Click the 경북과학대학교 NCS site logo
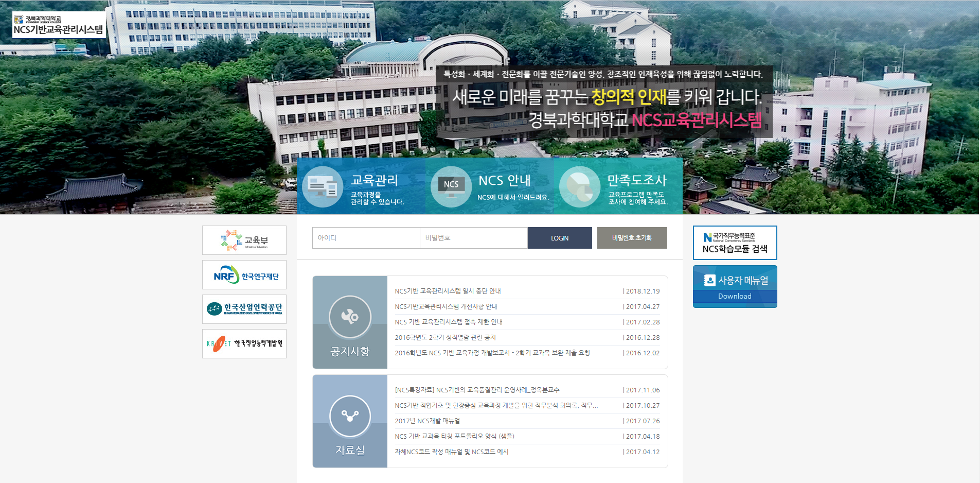The height and width of the screenshot is (483, 980). point(59,25)
